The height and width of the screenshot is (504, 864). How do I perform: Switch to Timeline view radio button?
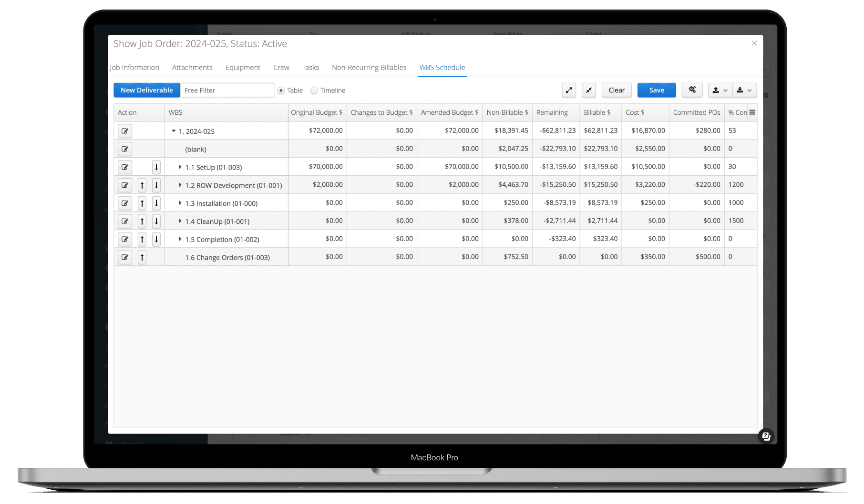click(x=314, y=91)
